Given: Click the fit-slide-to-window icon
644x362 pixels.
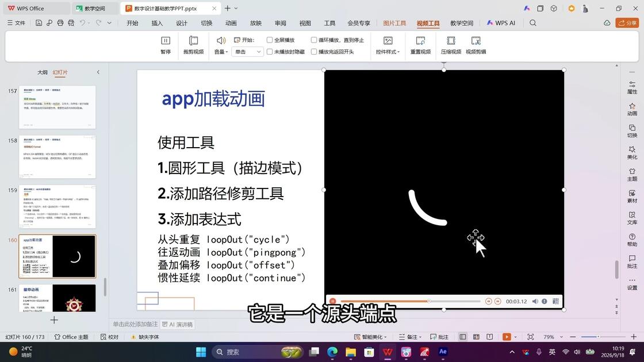Looking at the screenshot, I should pos(531,337).
